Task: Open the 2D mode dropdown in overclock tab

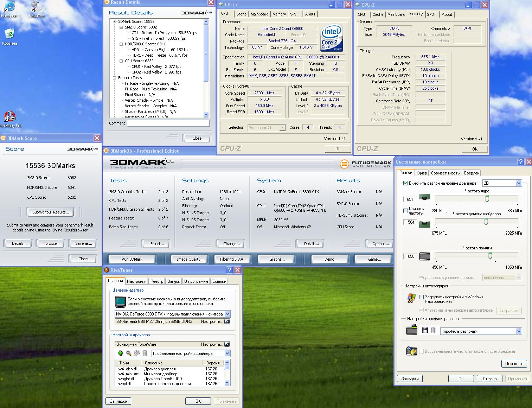Action: [x=519, y=183]
